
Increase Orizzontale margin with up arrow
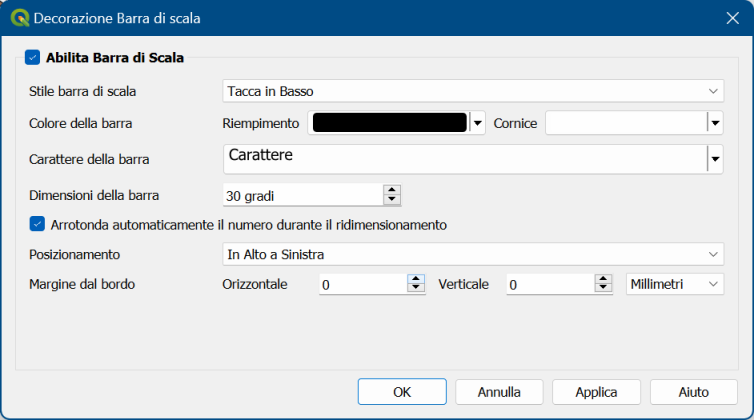(416, 280)
